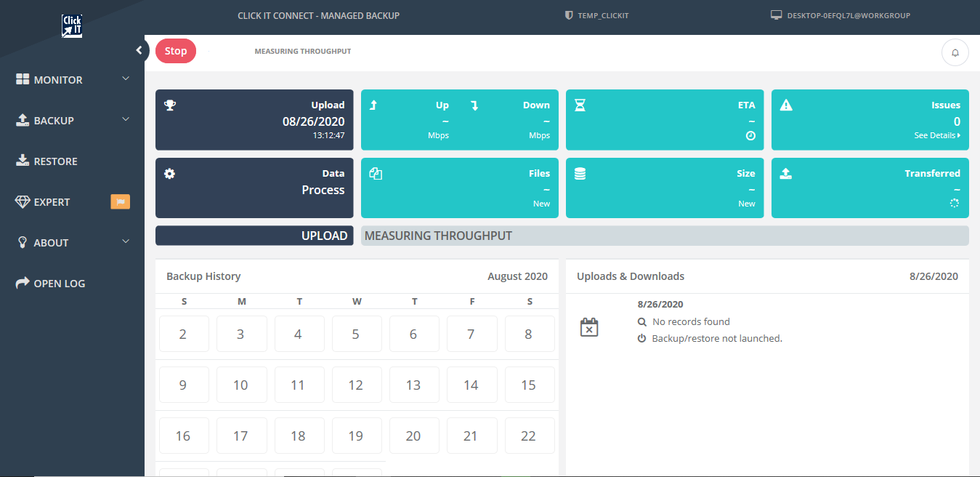Image resolution: width=980 pixels, height=477 pixels.
Task: Click the monitor icon beside DESKTOP-0EFQL7L
Action: pos(776,15)
